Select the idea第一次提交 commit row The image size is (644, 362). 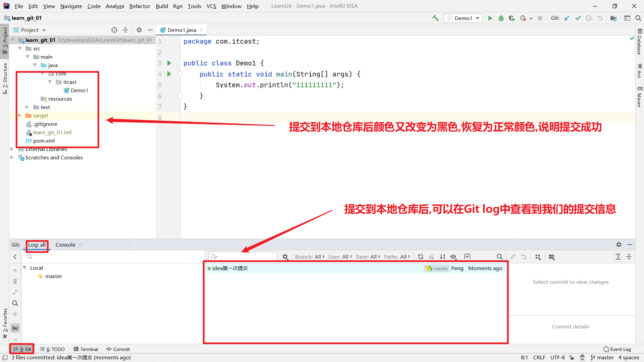point(356,268)
